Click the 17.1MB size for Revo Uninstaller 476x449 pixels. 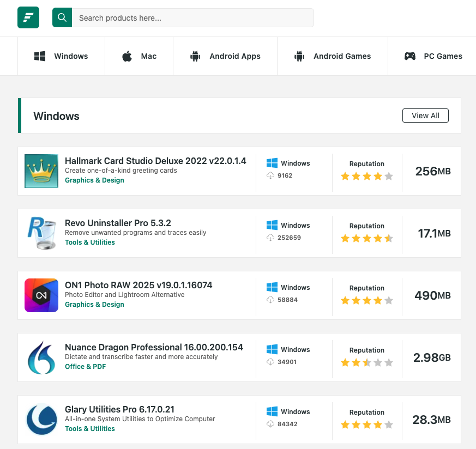[434, 233]
